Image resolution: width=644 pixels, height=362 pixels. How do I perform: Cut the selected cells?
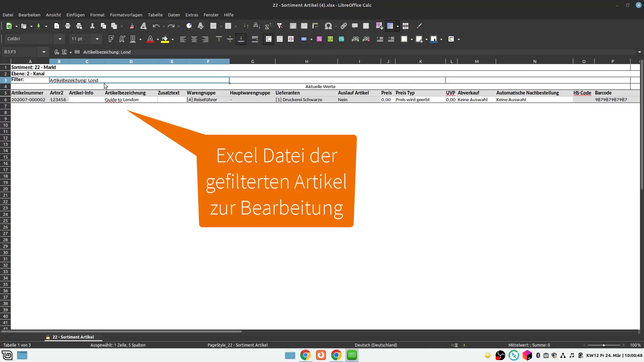[92, 26]
